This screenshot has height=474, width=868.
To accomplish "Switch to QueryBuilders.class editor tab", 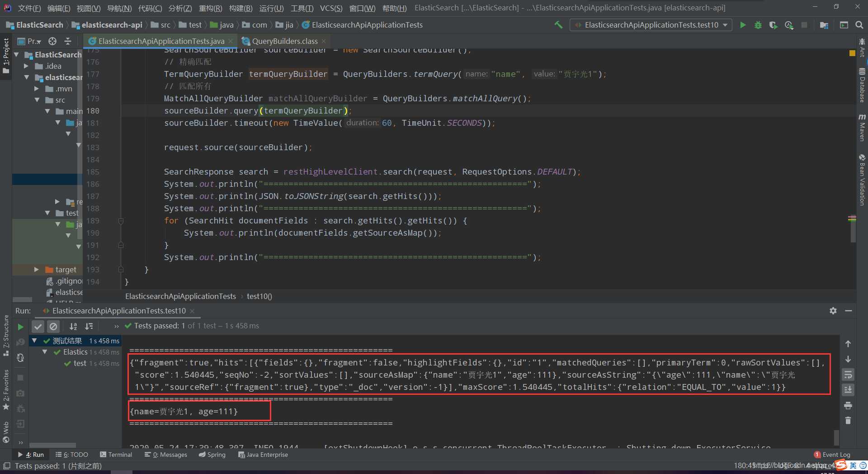I will pos(285,41).
